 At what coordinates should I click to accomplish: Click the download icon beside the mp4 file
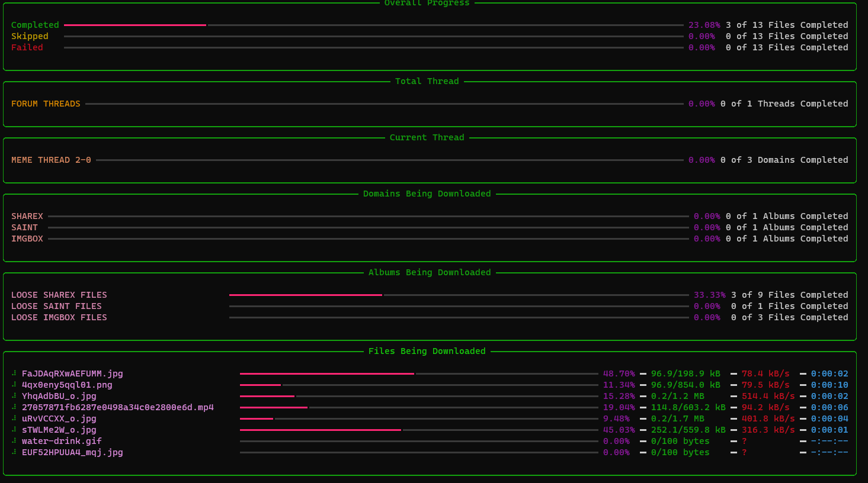14,407
